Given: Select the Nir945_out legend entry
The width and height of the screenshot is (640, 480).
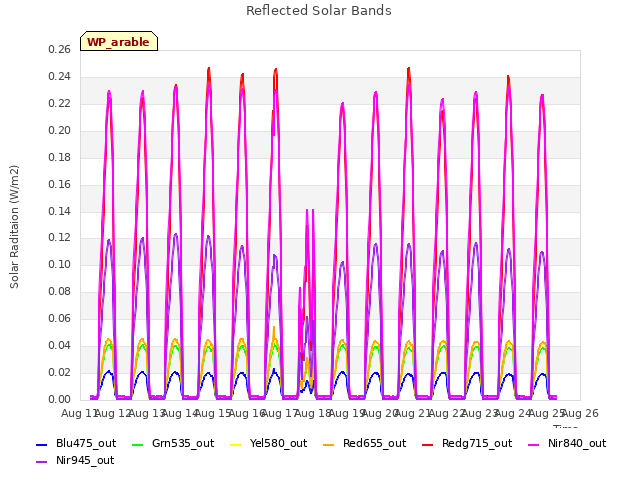Looking at the screenshot, I should [x=75, y=460].
